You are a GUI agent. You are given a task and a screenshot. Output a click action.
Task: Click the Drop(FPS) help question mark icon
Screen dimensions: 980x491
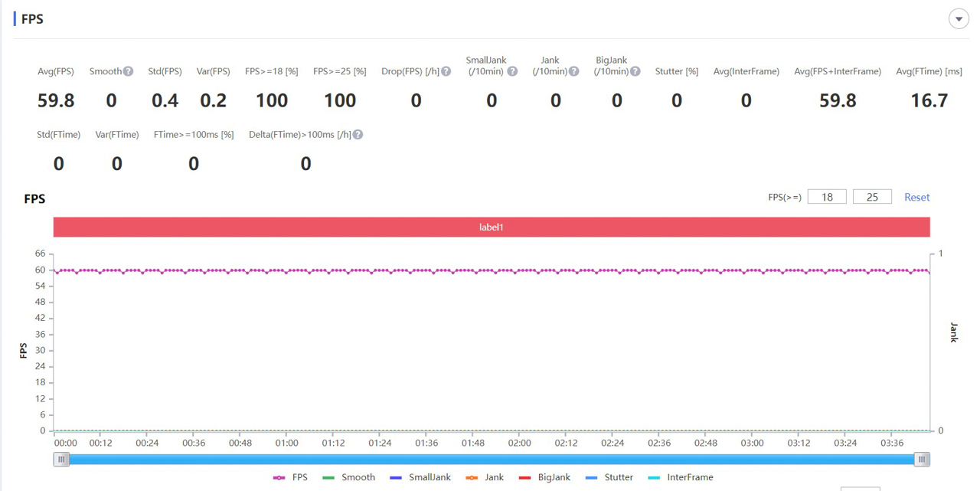pos(446,71)
